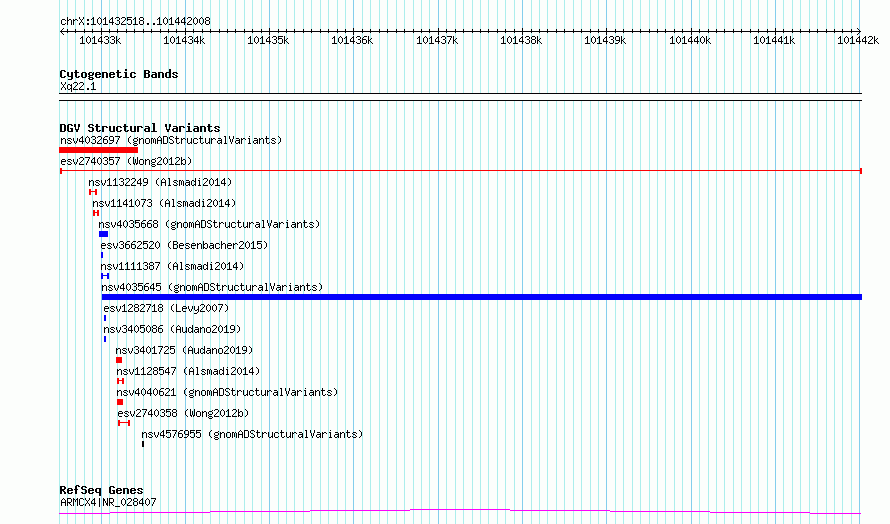This screenshot has height=524, width=890.
Task: Click the Cytogenetic Bands track title
Action: point(119,74)
